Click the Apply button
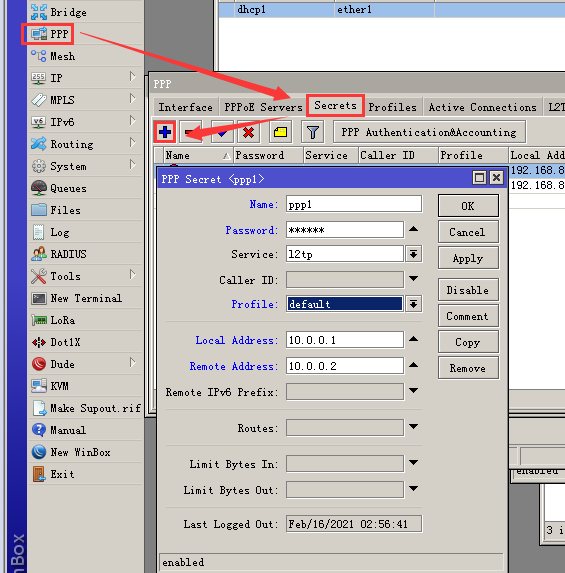565x573 pixels. coord(468,258)
